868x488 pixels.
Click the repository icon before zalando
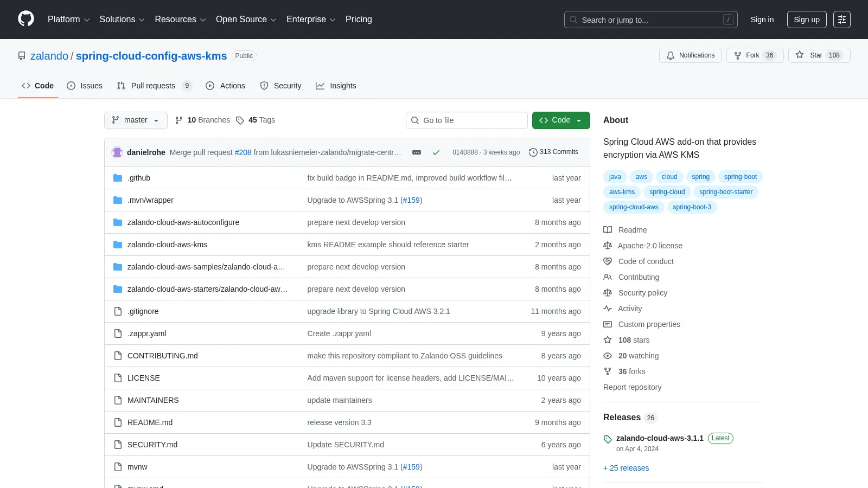click(x=22, y=56)
